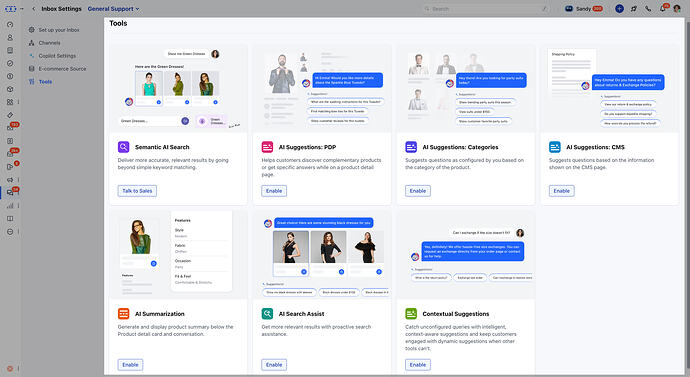The image size is (690, 377).
Task: Enable AI Summarization
Action: coord(130,365)
